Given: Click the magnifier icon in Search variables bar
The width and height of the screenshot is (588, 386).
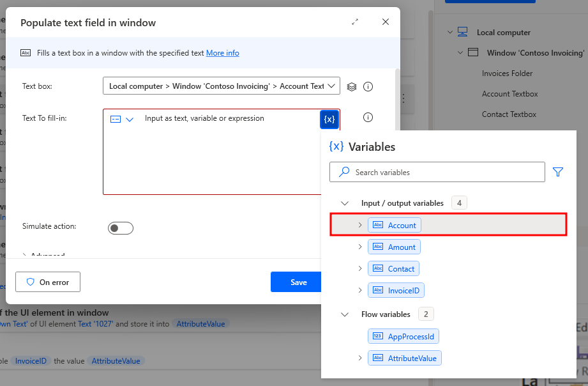Looking at the screenshot, I should (343, 172).
